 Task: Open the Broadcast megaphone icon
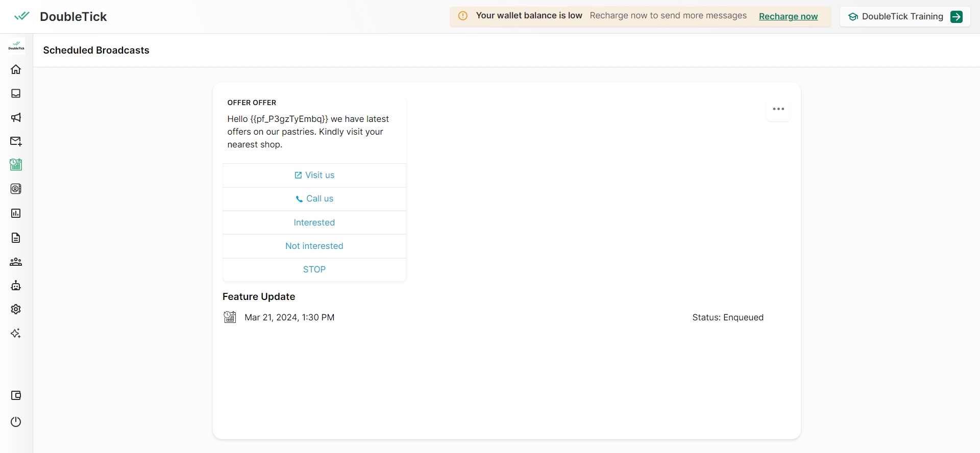point(16,118)
